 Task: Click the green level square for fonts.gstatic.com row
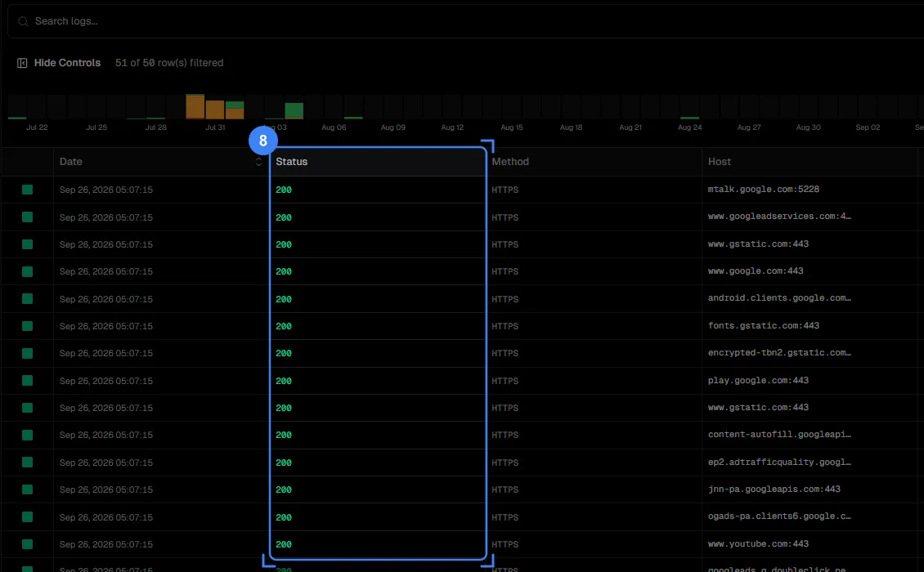[27, 326]
